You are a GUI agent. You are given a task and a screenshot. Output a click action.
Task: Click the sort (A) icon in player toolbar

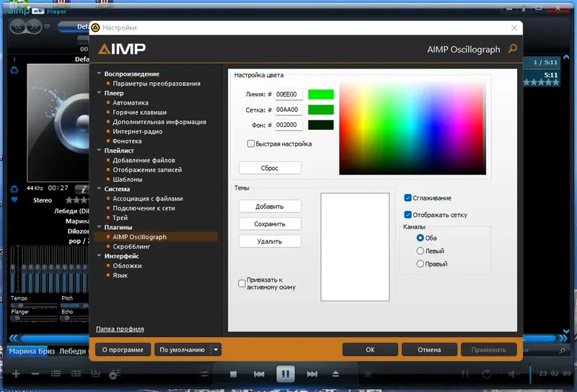click(95, 373)
